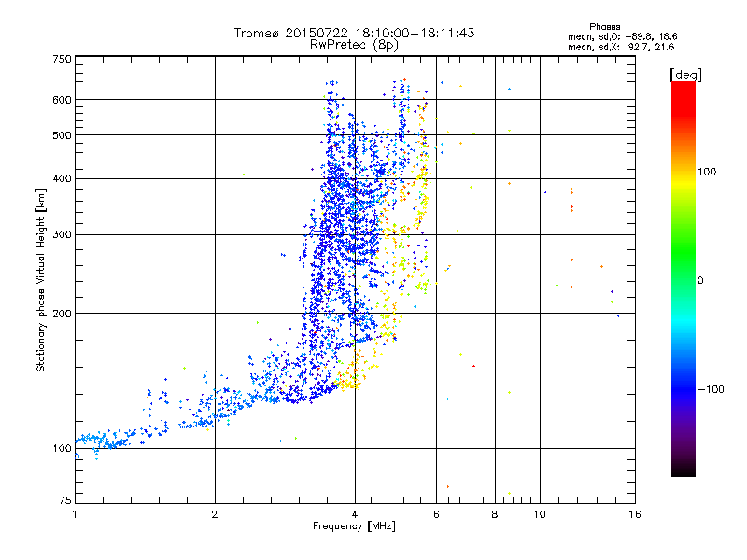Click the y-axis tick label '750'
The width and height of the screenshot is (747, 560).
[62, 59]
